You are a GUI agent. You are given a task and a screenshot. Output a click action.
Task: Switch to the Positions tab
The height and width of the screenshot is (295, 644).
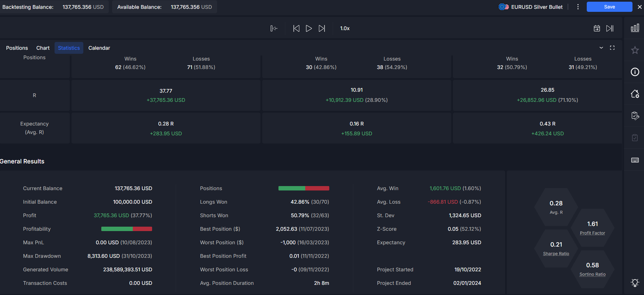click(17, 48)
